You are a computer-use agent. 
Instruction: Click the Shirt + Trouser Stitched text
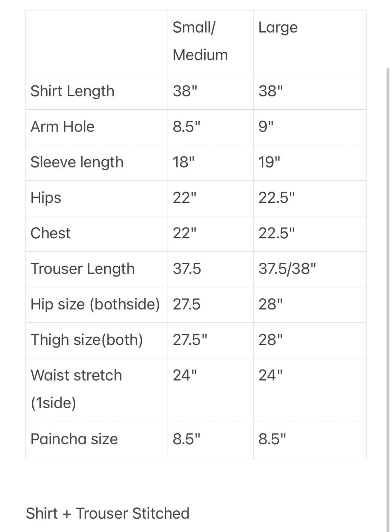tap(108, 513)
